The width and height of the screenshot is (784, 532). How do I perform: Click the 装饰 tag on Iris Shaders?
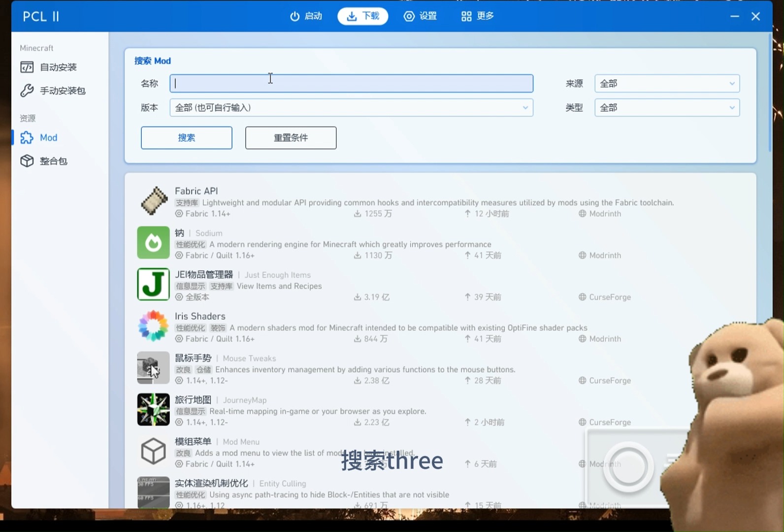pos(218,328)
